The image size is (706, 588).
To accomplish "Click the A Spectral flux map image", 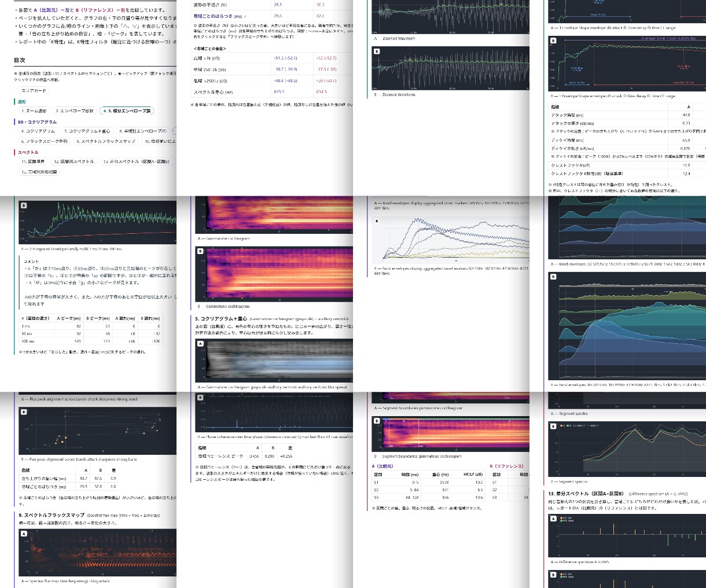I will click(98, 553).
